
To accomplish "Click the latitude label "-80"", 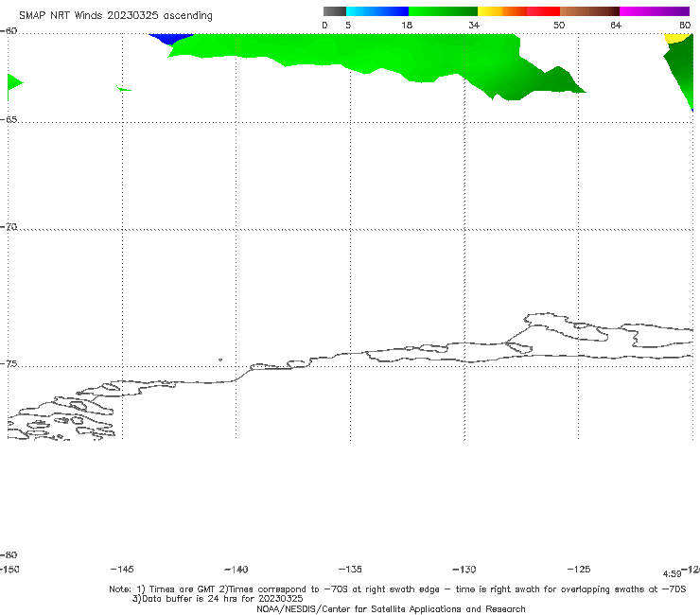I will [x=9, y=554].
